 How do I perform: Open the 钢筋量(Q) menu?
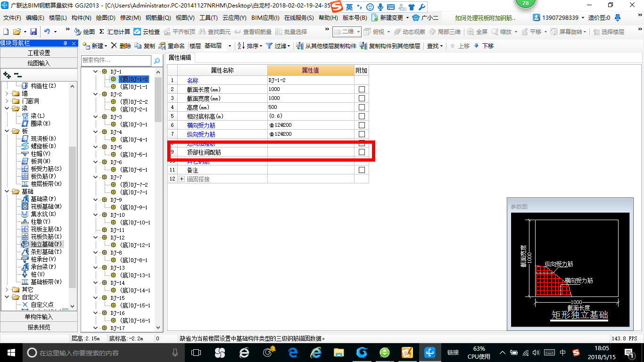(158, 18)
